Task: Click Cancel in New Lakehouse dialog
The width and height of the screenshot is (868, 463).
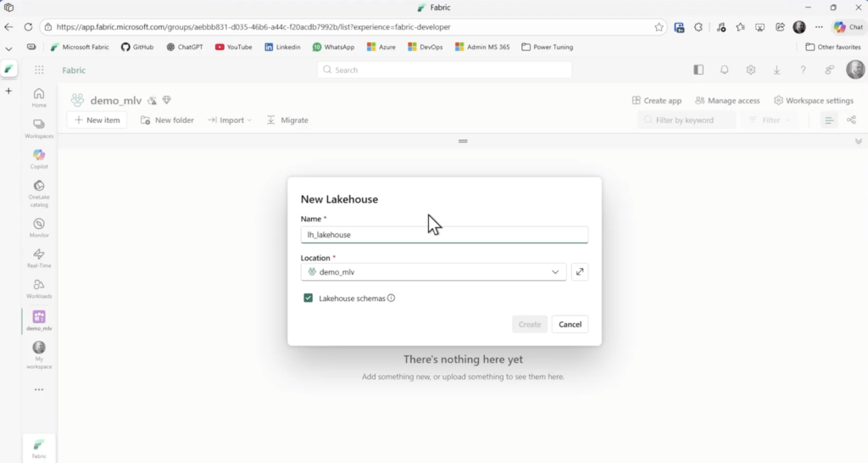Action: pos(570,325)
